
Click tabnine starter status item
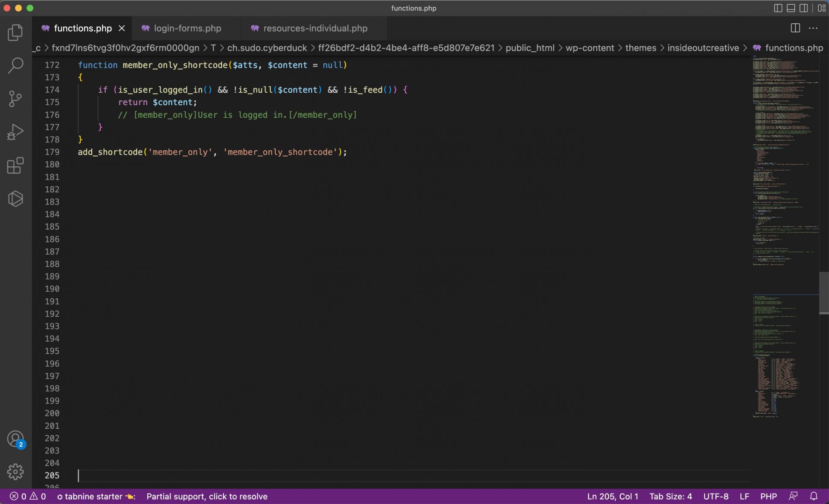pyautogui.click(x=96, y=496)
